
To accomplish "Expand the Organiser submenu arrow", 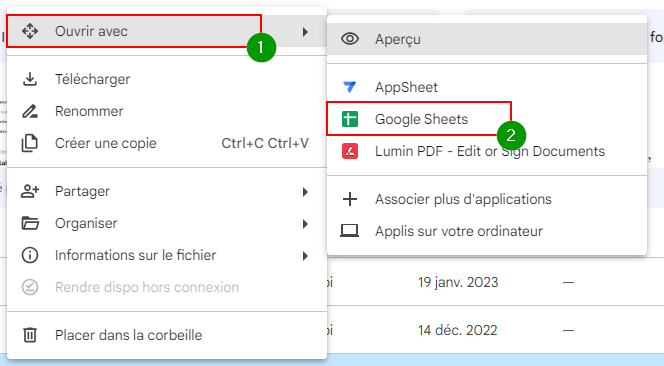I will pyautogui.click(x=305, y=224).
